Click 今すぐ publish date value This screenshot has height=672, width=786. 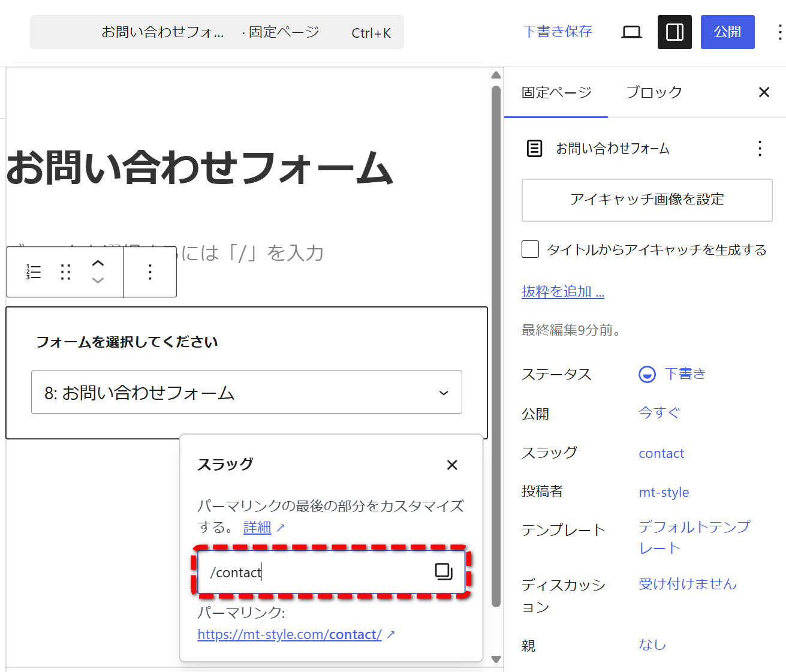pyautogui.click(x=659, y=413)
